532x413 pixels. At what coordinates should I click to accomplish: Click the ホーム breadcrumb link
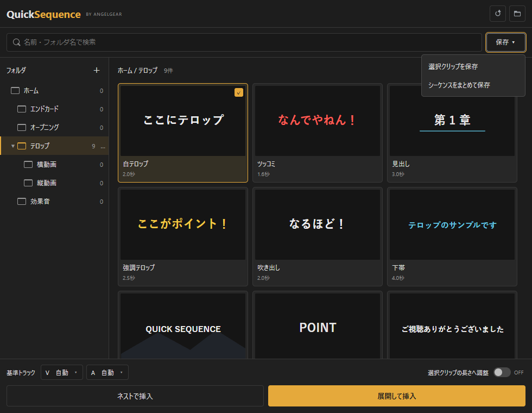125,70
